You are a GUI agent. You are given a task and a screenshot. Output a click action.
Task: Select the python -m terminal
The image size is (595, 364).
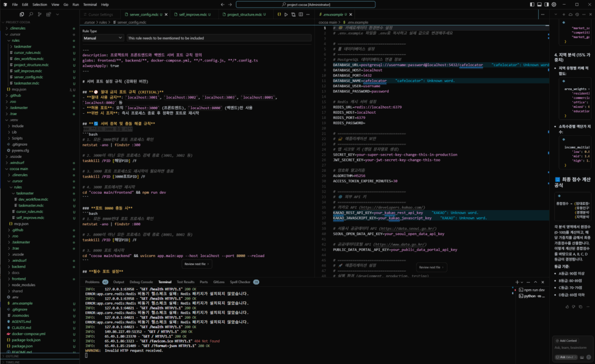tap(532, 296)
